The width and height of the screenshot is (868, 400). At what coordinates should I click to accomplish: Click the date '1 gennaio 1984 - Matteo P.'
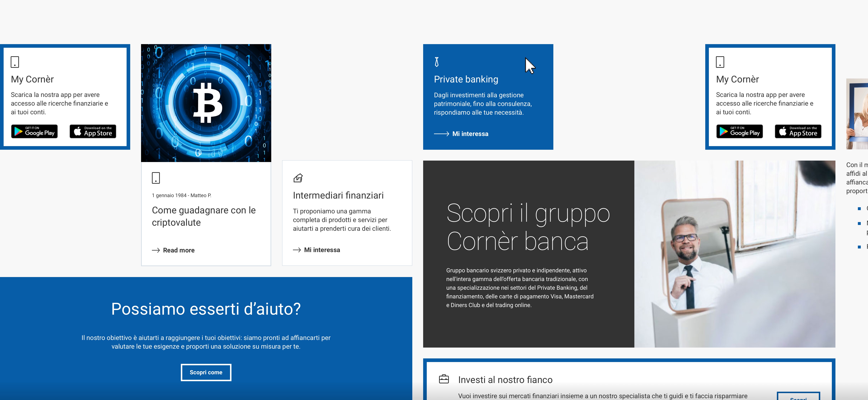point(182,195)
